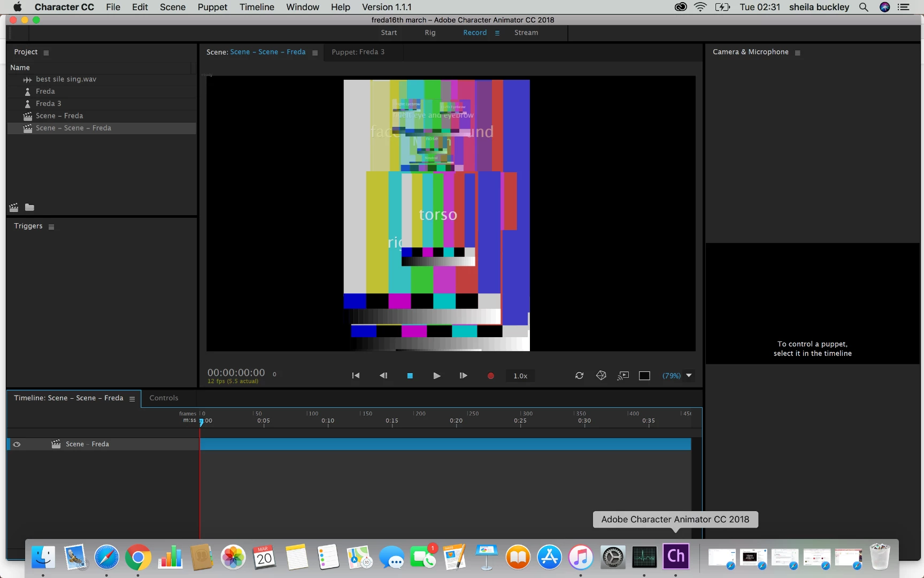Viewport: 924px width, 578px height.
Task: Click the timeline playhead marker
Action: click(201, 422)
